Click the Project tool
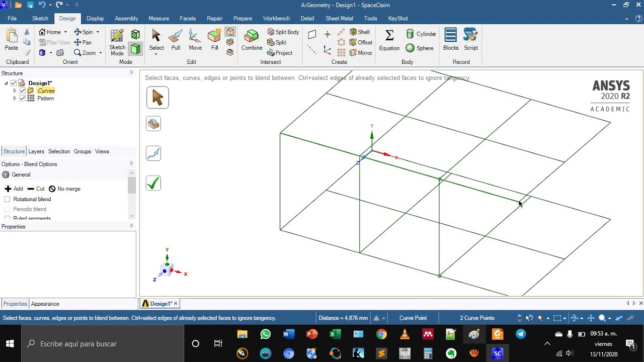Screen dimensions: 644x362 tap(280, 53)
